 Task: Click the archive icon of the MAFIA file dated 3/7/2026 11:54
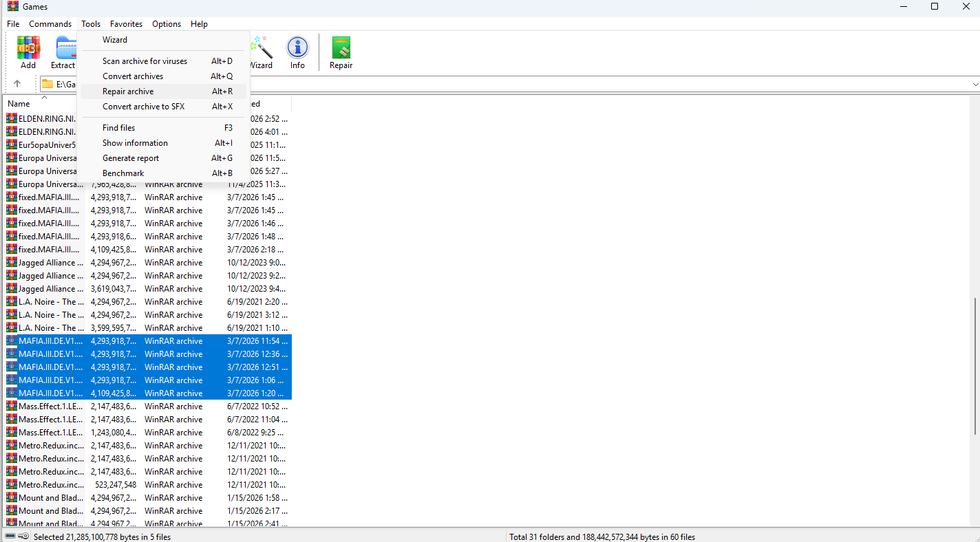pos(12,340)
